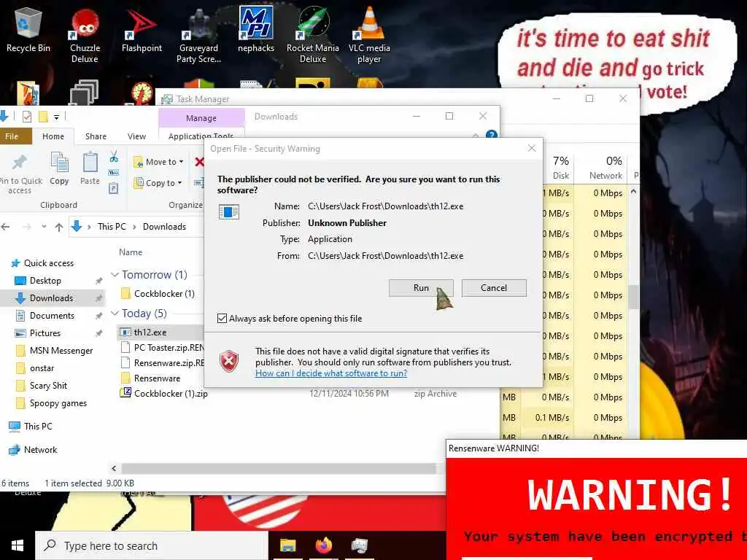Switch to the View ribbon tab
747x560 pixels.
pos(136,136)
